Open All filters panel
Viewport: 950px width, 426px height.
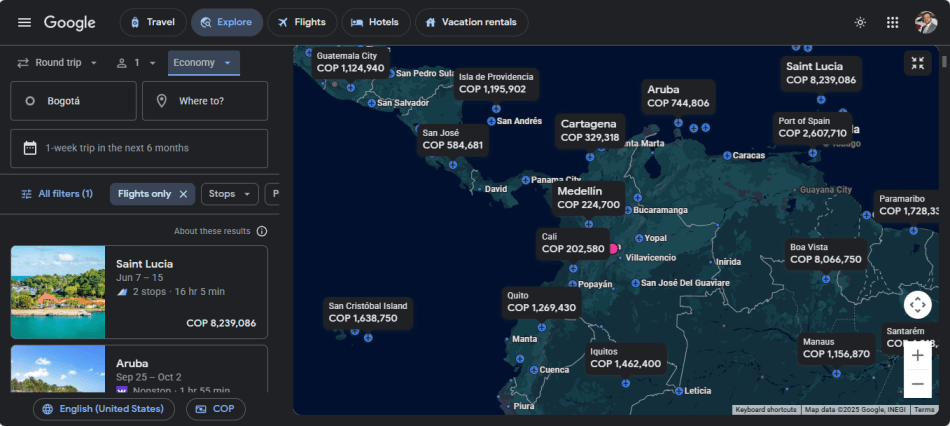click(x=57, y=194)
